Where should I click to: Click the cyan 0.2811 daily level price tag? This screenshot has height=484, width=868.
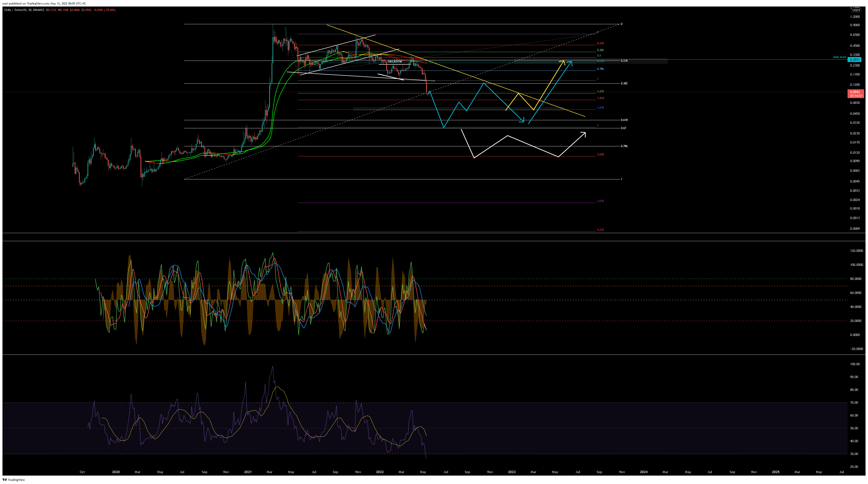(854, 60)
